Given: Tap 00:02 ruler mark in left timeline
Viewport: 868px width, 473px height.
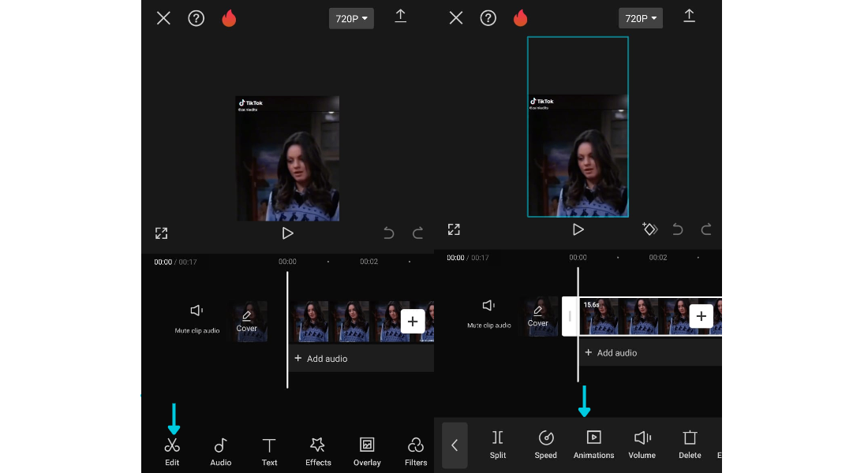Looking at the screenshot, I should coord(369,262).
